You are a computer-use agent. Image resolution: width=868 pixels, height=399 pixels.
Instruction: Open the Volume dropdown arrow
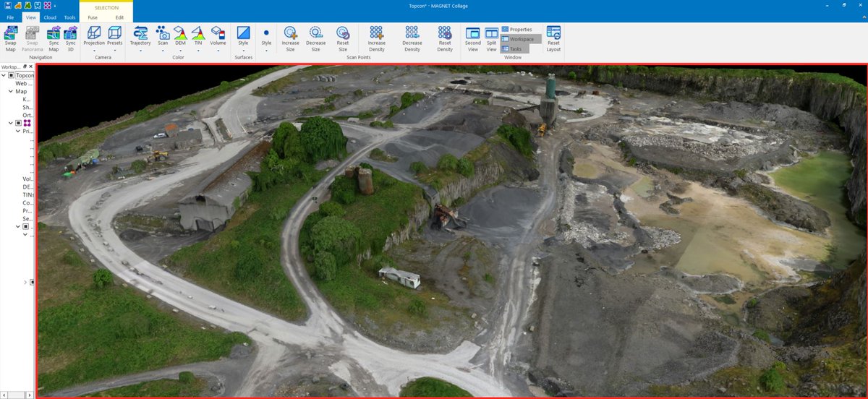[218, 52]
